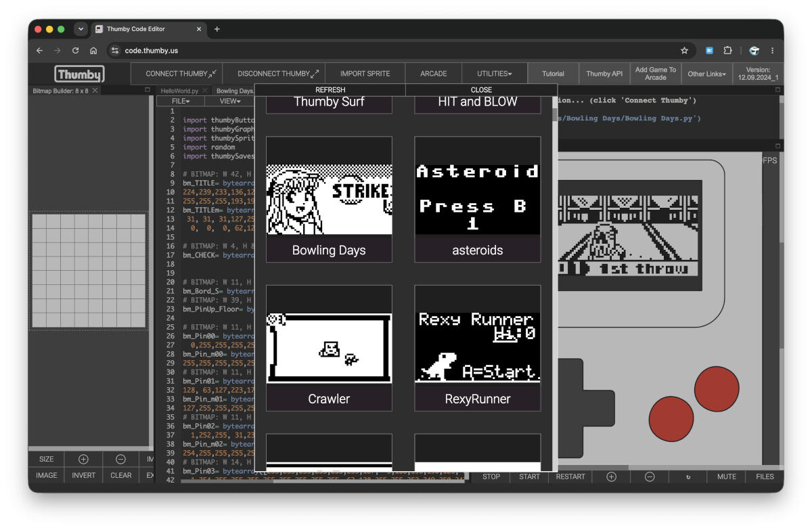Select the Thumby Code Editor browser tab
Screen dimensions: 812x530
click(x=148, y=29)
